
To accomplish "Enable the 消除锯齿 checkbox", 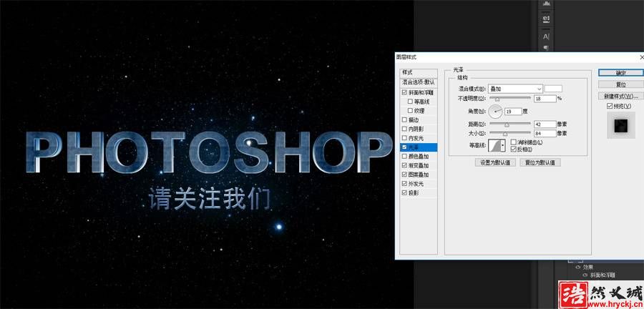I will pos(513,142).
